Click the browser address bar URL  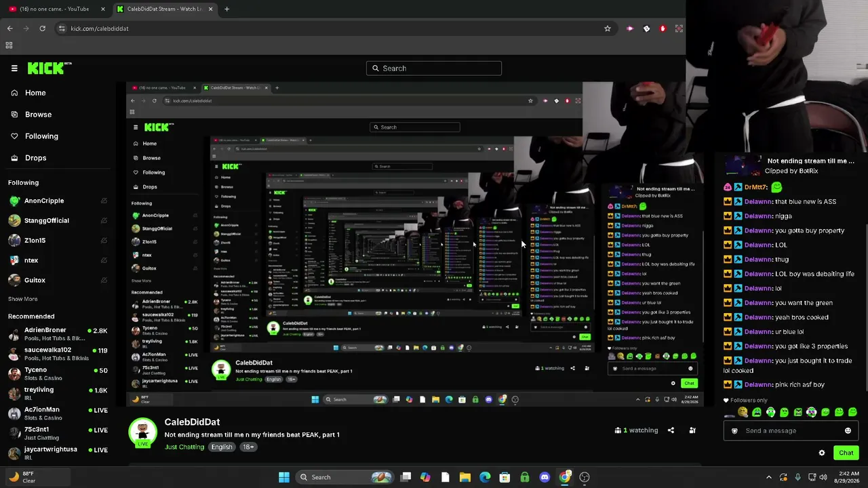coord(100,28)
